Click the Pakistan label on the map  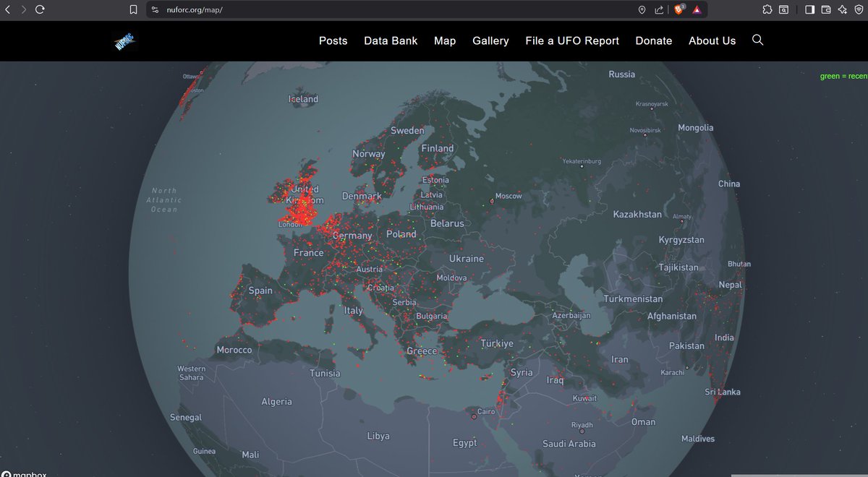click(686, 345)
